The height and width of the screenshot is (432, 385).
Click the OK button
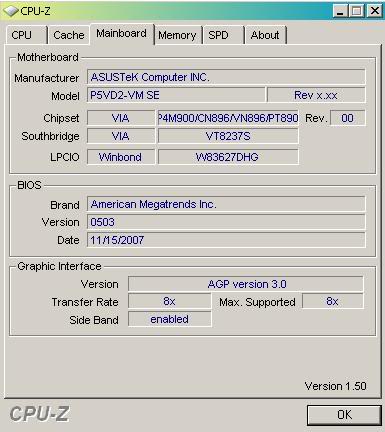[x=344, y=415]
